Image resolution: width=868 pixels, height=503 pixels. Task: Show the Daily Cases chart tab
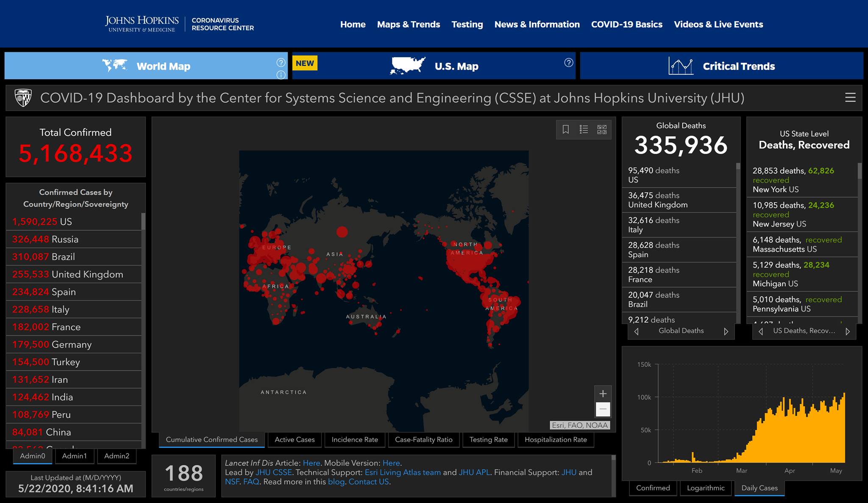759,488
